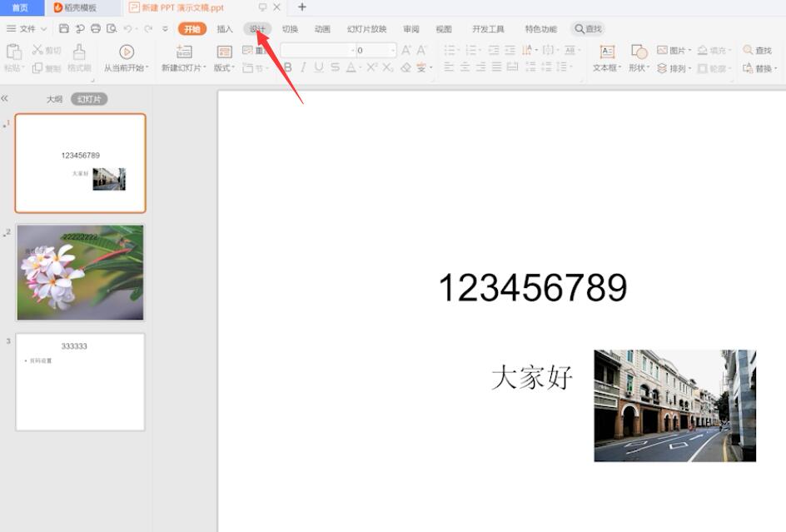Click the decrease indent icon
786x532 pixels.
click(x=494, y=50)
